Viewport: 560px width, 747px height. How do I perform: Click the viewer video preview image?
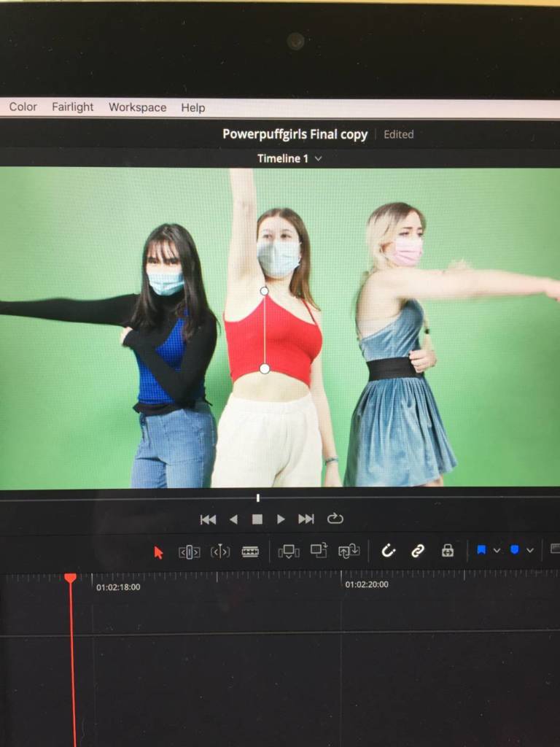pos(280,327)
